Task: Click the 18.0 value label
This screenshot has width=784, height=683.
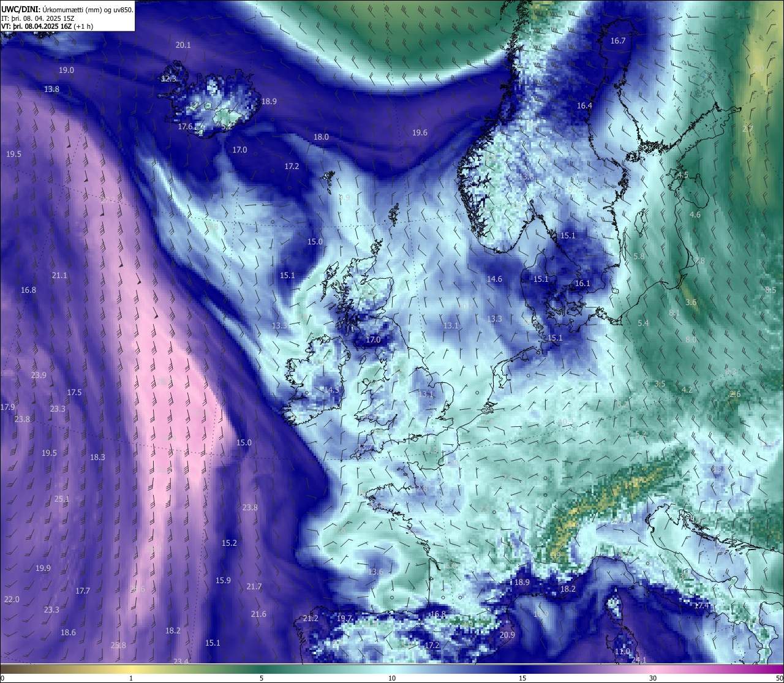Action: click(x=321, y=137)
